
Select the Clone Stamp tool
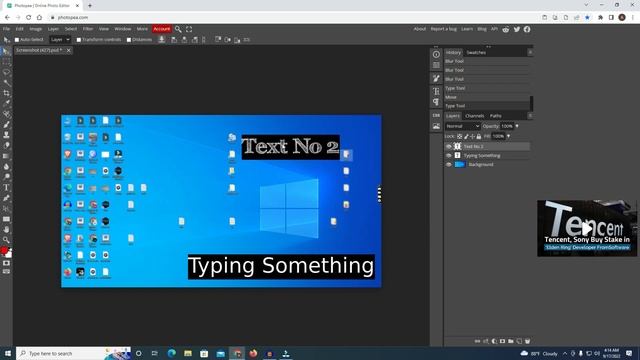(x=6, y=135)
